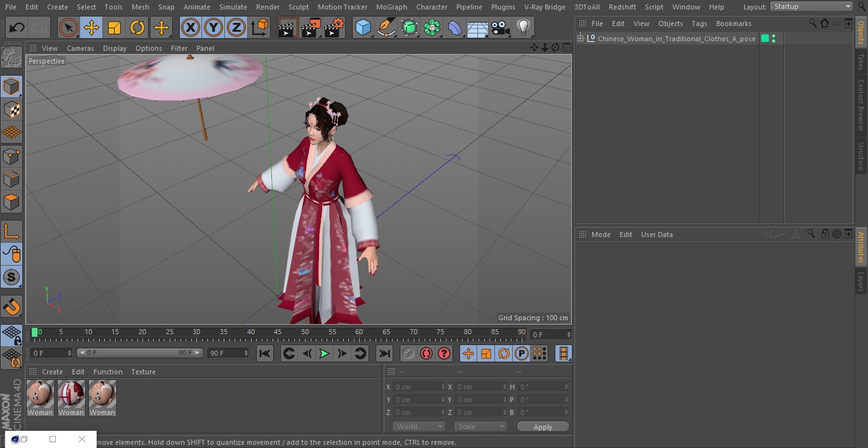Toggle Z axis lock

click(x=236, y=27)
